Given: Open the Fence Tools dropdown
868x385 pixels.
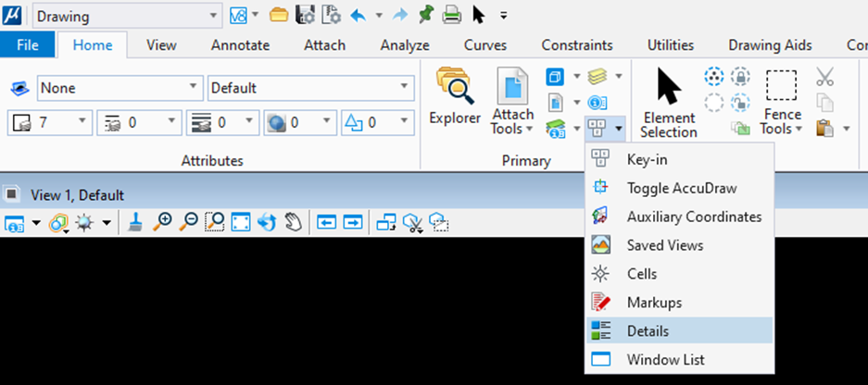Looking at the screenshot, I should tap(782, 103).
